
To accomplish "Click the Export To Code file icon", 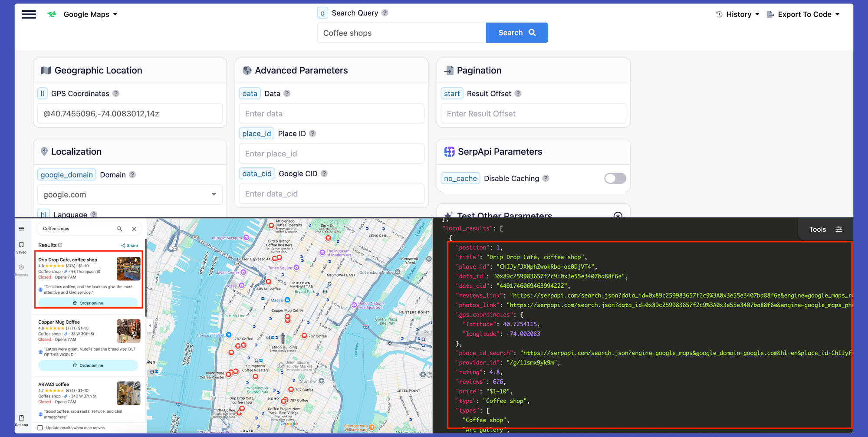I will tap(770, 14).
